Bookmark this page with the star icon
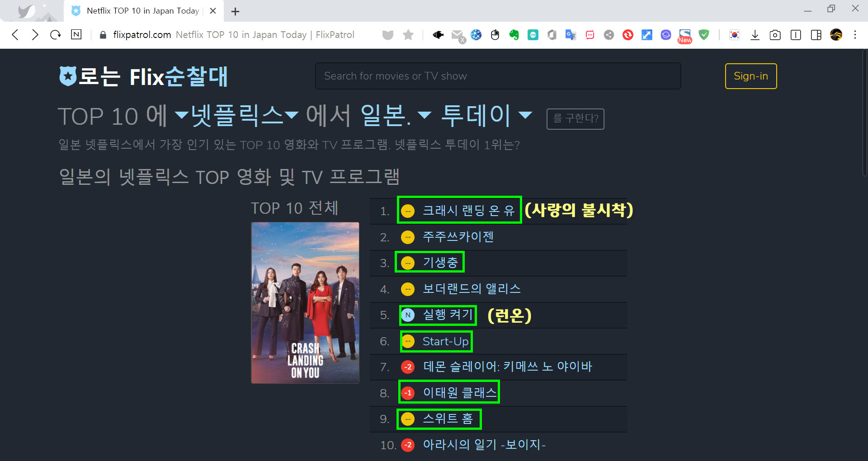This screenshot has height=461, width=868. [408, 35]
